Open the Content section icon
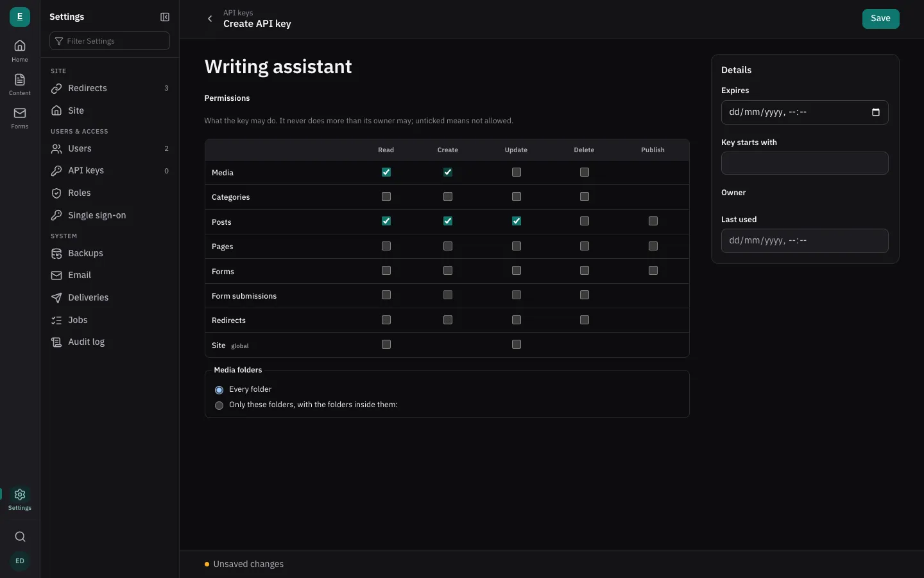924x578 pixels. pyautogui.click(x=20, y=84)
